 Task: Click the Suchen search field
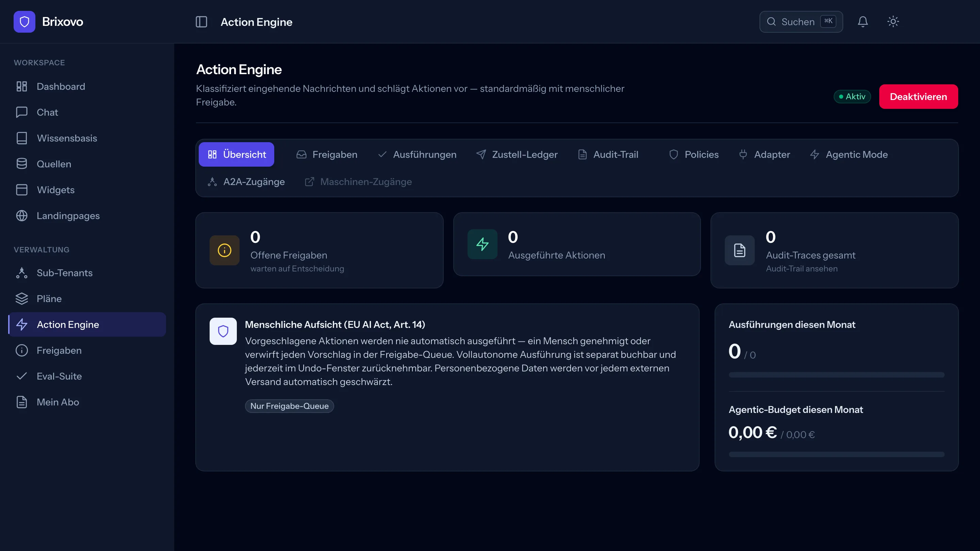[x=801, y=22]
